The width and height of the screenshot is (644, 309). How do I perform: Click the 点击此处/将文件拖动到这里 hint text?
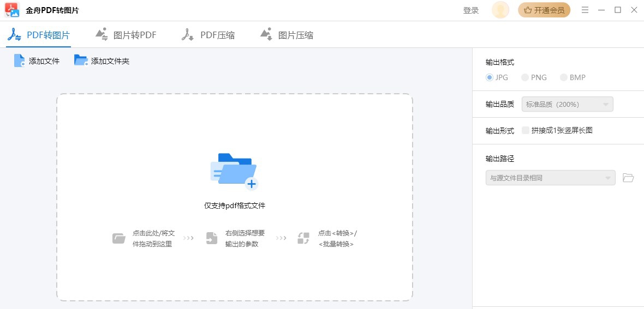(153, 238)
